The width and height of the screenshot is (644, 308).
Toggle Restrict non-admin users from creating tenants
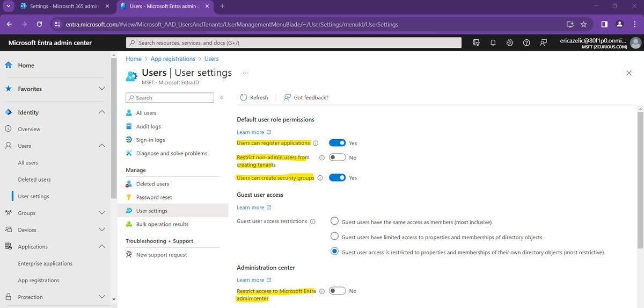pos(337,157)
